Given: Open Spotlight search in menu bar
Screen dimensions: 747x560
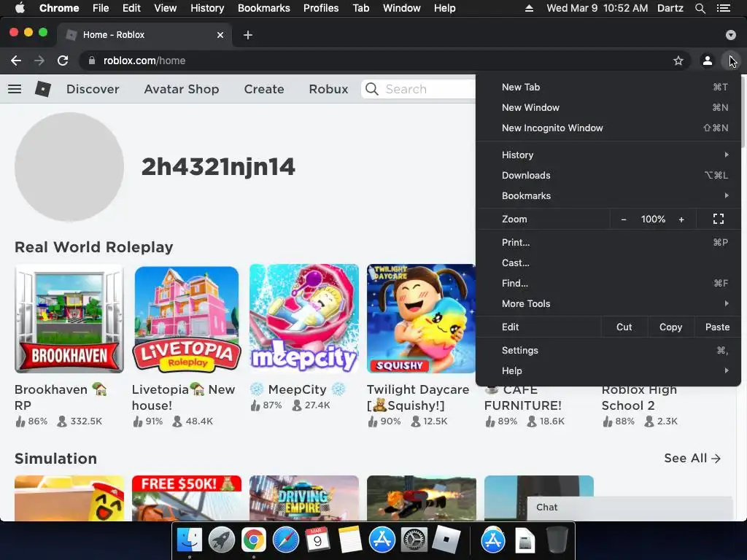Looking at the screenshot, I should pos(700,8).
